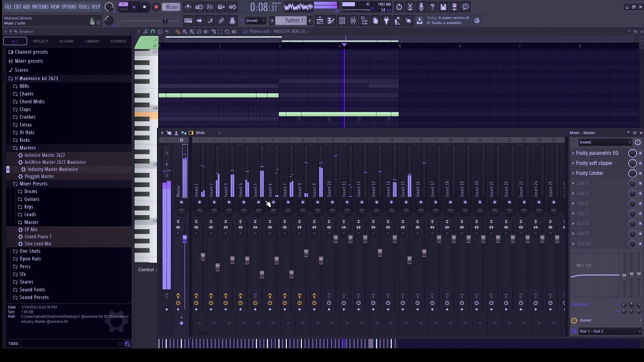Click the add pattern plus button
The height and width of the screenshot is (362, 644).
pyautogui.click(x=309, y=21)
